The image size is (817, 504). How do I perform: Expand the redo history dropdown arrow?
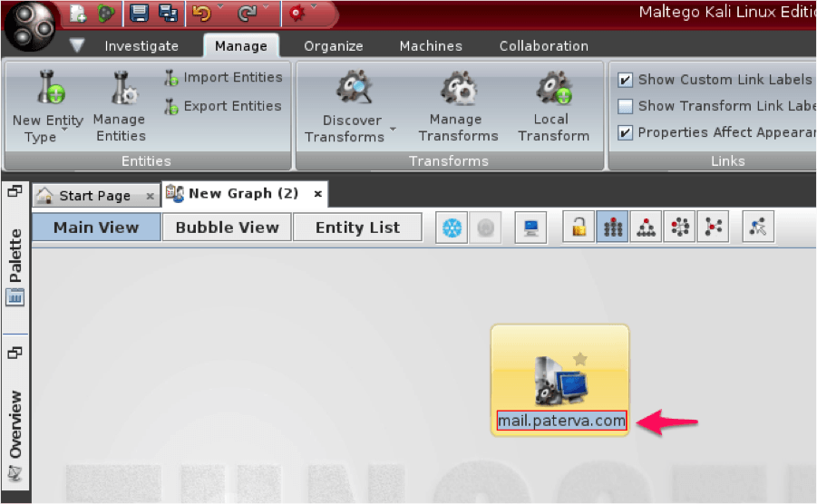[x=267, y=7]
